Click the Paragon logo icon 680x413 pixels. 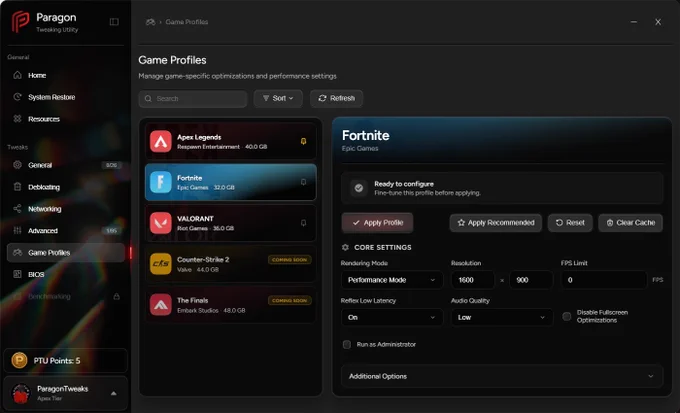pos(20,22)
